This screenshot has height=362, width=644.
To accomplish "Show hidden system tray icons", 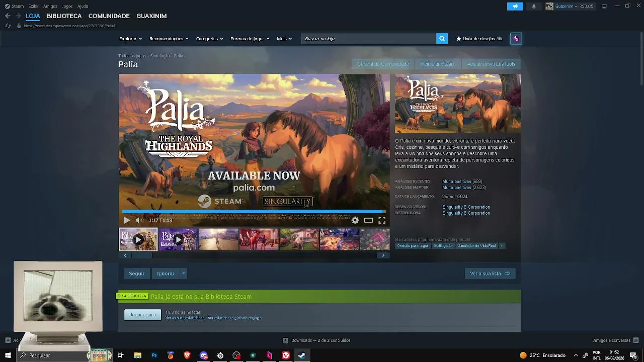I will [x=576, y=355].
